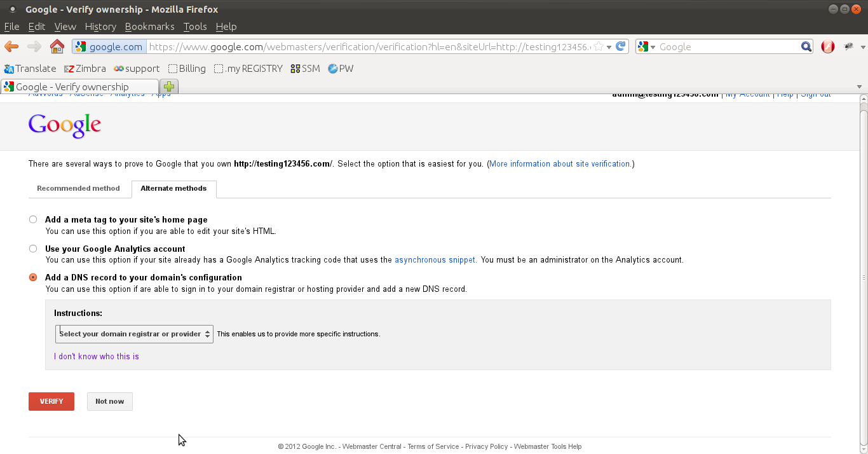Open Webmaster Central footer link
The width and height of the screenshot is (868, 454).
point(372,446)
